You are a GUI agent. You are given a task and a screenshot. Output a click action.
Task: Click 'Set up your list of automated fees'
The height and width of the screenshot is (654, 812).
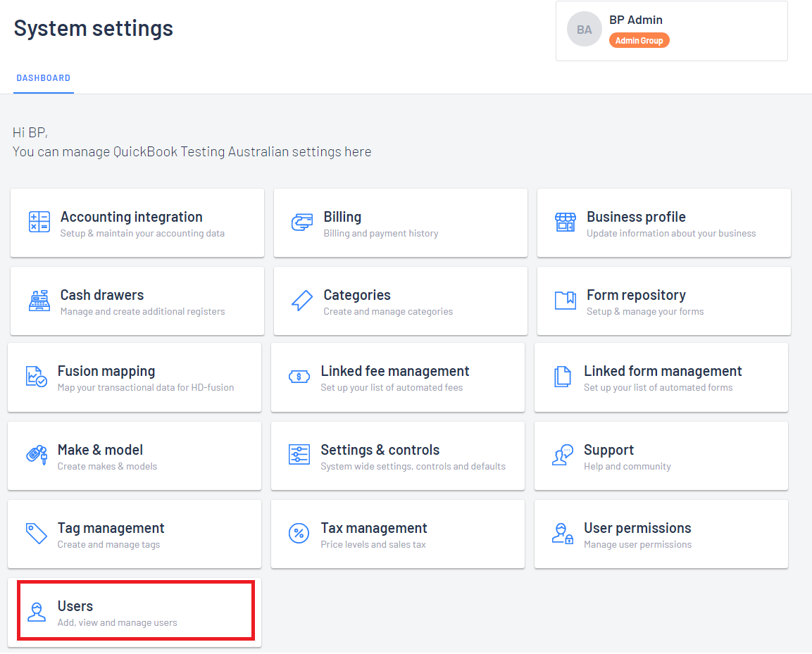pyautogui.click(x=392, y=388)
